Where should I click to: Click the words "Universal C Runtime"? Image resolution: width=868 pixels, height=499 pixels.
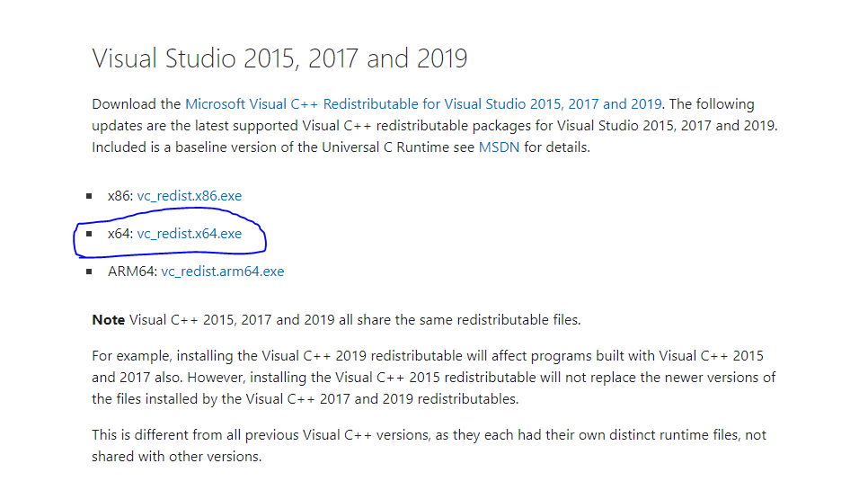(385, 147)
